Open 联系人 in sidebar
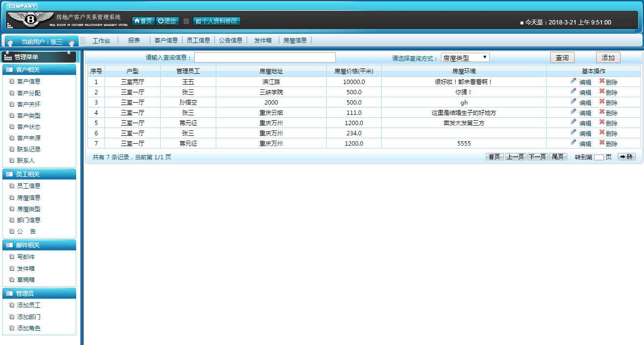The height and width of the screenshot is (345, 644). coord(26,160)
